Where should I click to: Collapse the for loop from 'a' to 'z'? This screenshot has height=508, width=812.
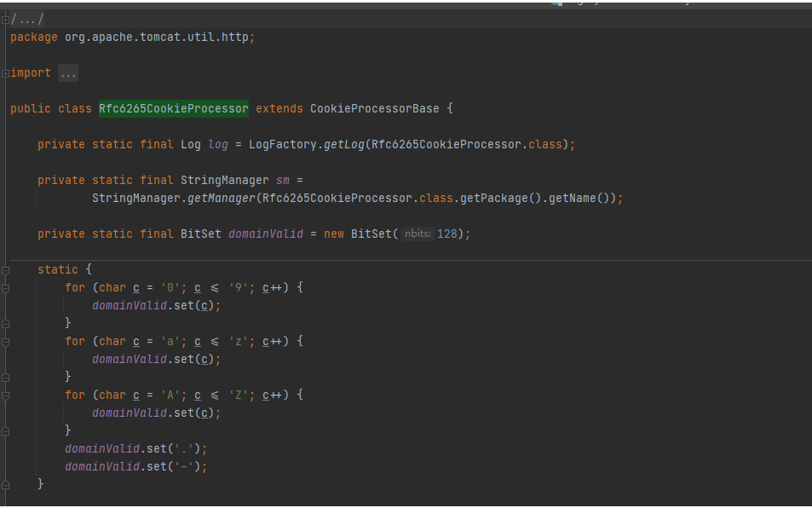coord(5,342)
